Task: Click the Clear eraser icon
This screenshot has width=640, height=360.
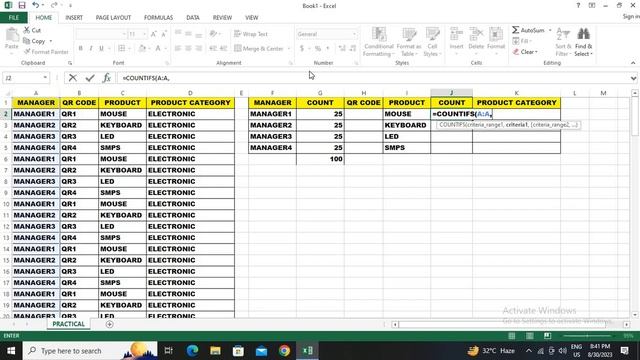Action: click(x=516, y=52)
